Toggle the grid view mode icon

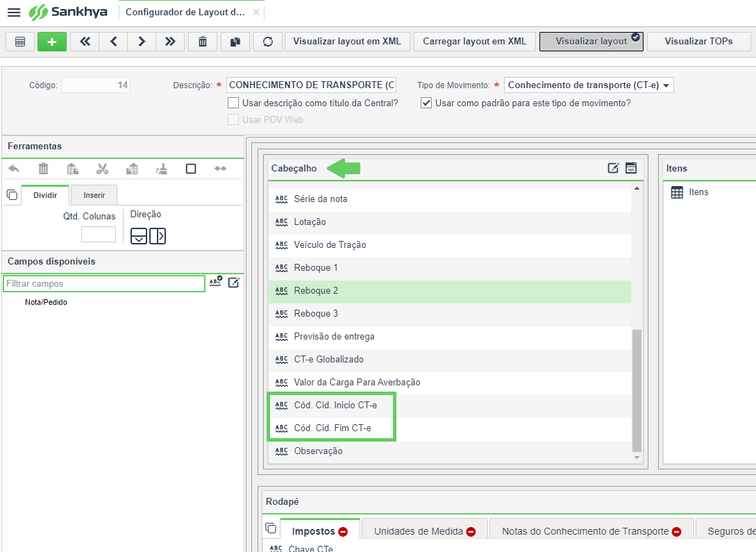click(19, 42)
